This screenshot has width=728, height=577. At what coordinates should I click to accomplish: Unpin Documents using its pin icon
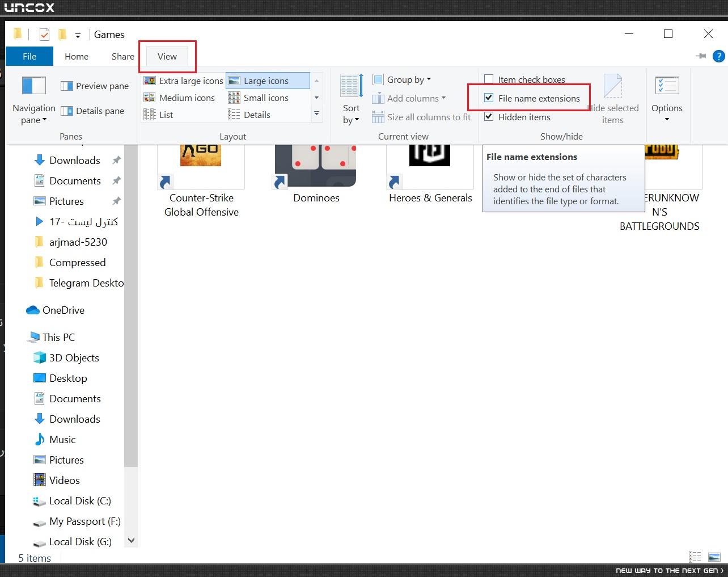coord(116,180)
